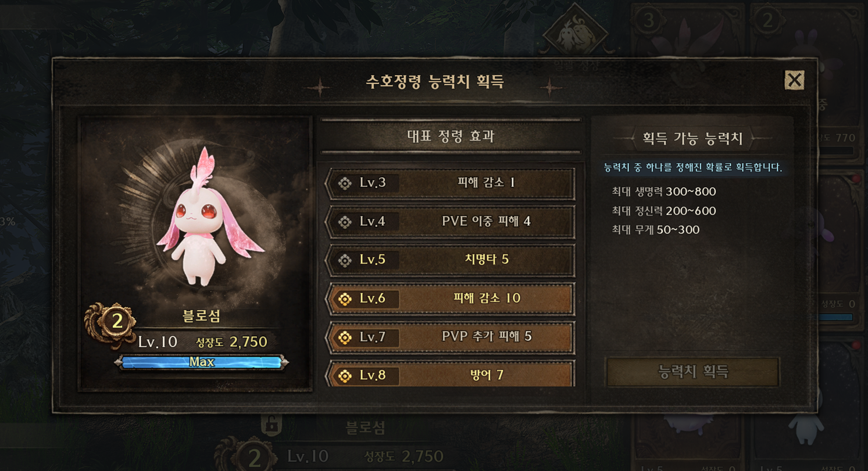
Task: Click the glowing Lv.7 row diamond icon
Action: tap(345, 337)
